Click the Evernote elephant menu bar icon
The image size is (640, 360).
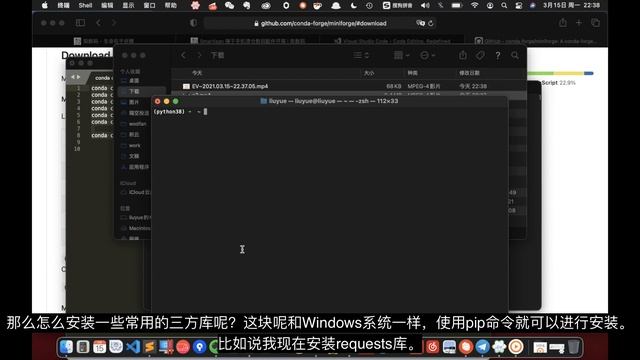(x=247, y=5)
